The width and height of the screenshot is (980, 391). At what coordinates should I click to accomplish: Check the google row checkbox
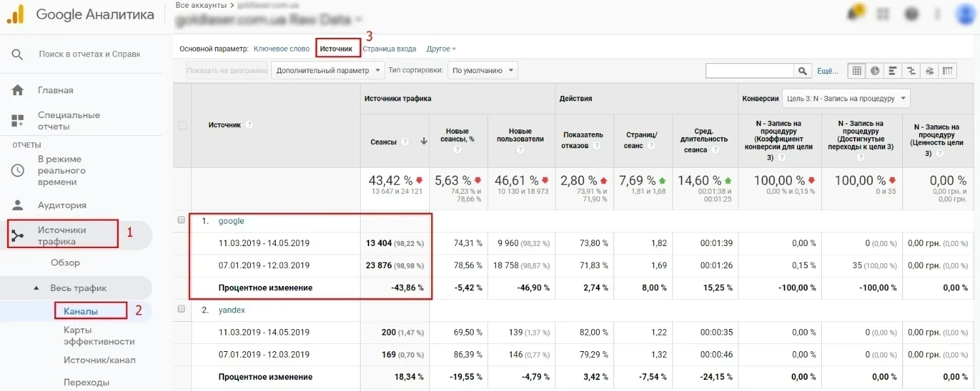coord(182,221)
